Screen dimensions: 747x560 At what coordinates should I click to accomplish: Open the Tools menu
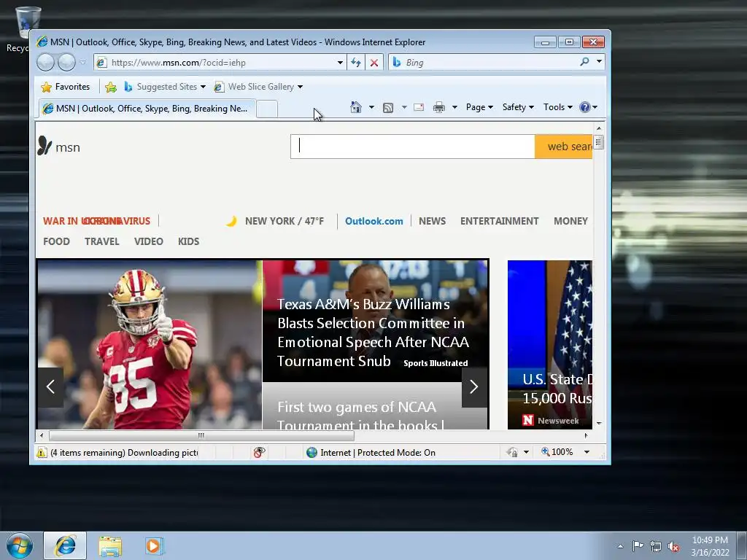click(558, 107)
